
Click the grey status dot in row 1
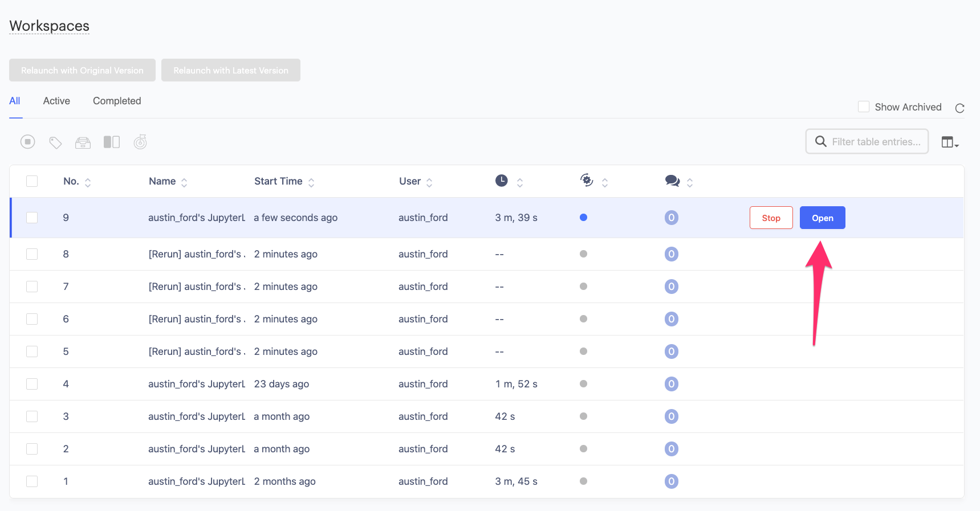point(583,481)
